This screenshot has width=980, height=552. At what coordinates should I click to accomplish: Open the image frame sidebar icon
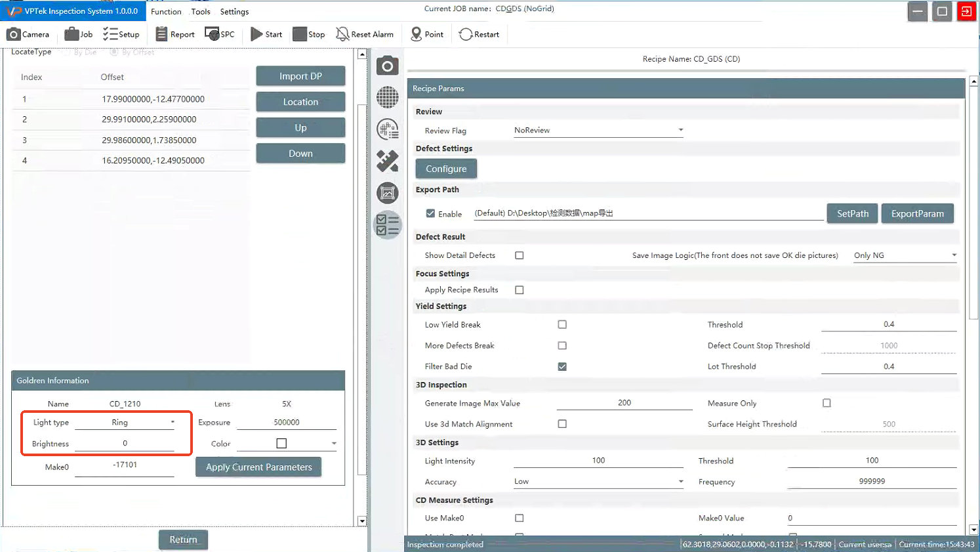[388, 193]
